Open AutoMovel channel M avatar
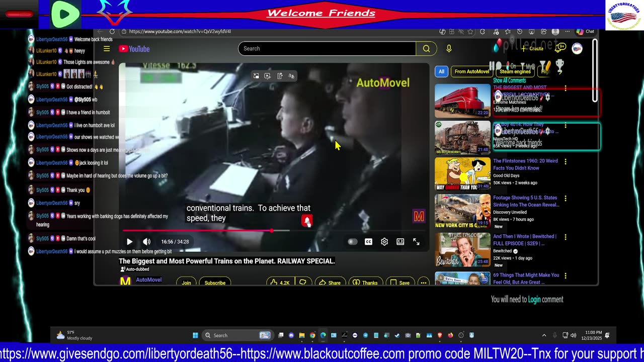Image resolution: width=644 pixels, height=362 pixels. [125, 282]
